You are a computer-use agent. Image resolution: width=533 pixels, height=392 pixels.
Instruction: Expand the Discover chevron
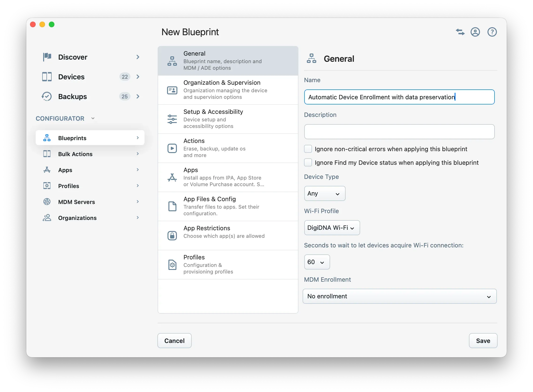(x=138, y=57)
